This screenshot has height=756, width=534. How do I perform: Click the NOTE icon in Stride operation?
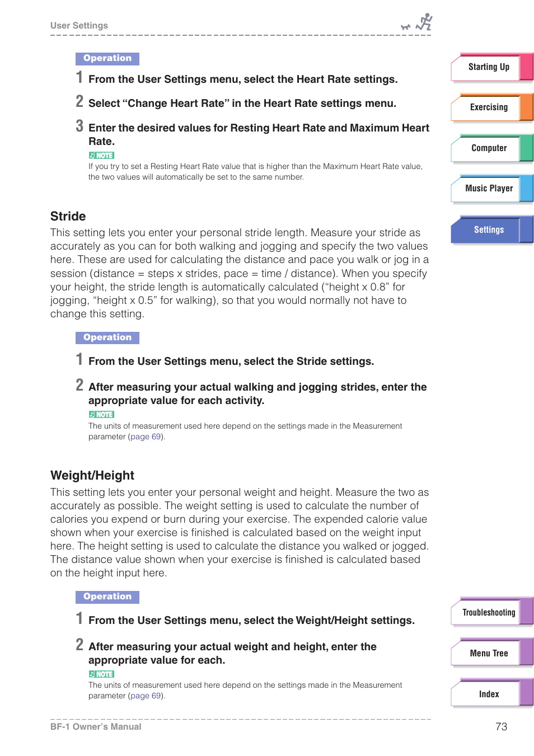tap(101, 415)
